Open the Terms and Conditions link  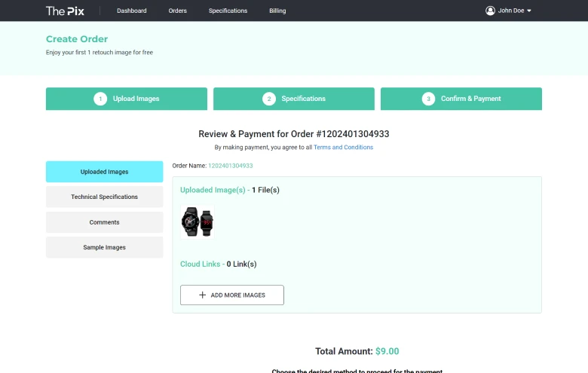pos(343,148)
